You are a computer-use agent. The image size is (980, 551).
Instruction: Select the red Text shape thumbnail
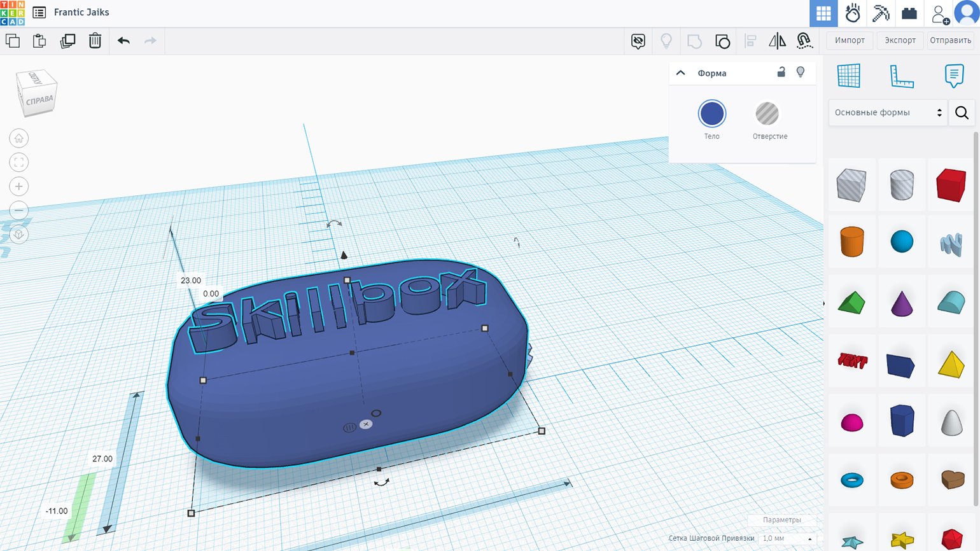tap(852, 361)
